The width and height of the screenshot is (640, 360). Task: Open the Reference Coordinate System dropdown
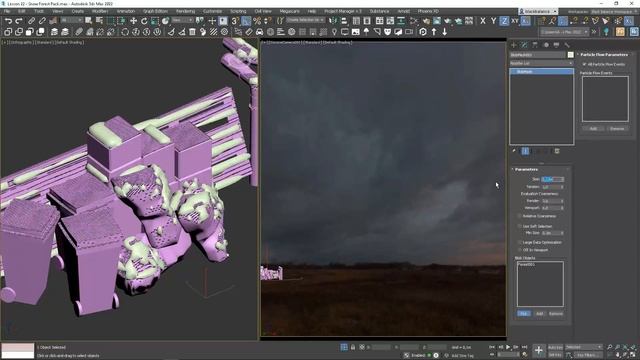[x=182, y=20]
